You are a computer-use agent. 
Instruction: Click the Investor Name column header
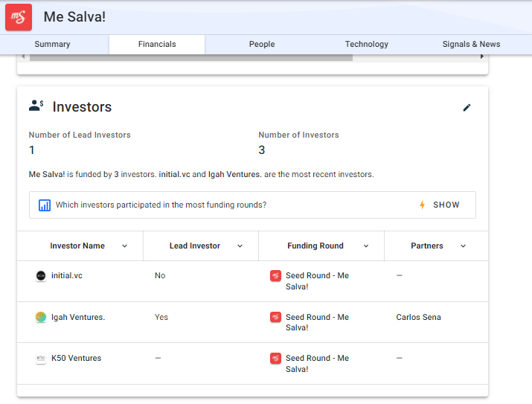pos(77,246)
